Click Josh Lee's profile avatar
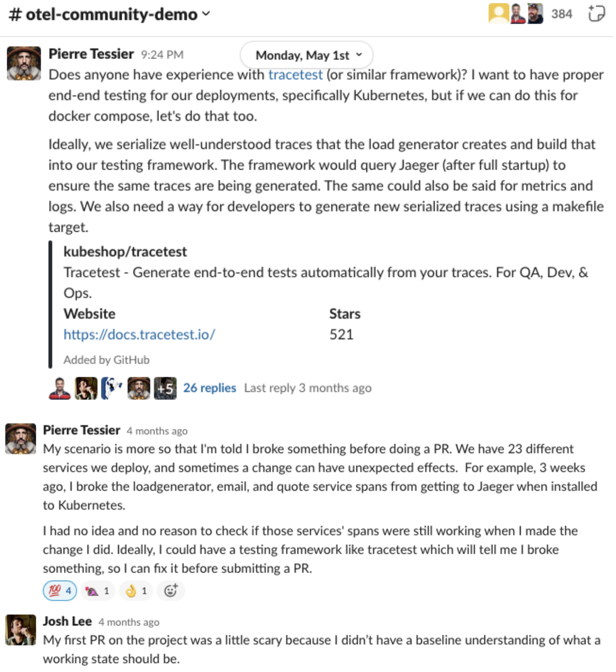This screenshot has width=616, height=672. [21, 629]
